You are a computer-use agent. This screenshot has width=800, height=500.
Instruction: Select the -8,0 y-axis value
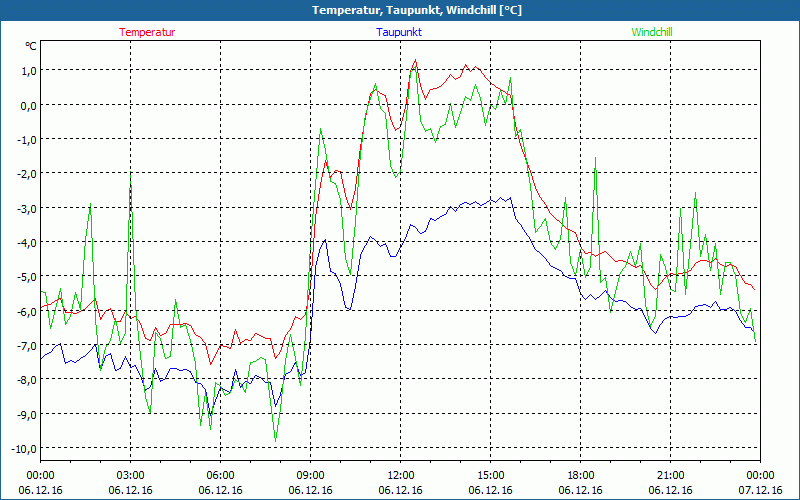point(28,380)
